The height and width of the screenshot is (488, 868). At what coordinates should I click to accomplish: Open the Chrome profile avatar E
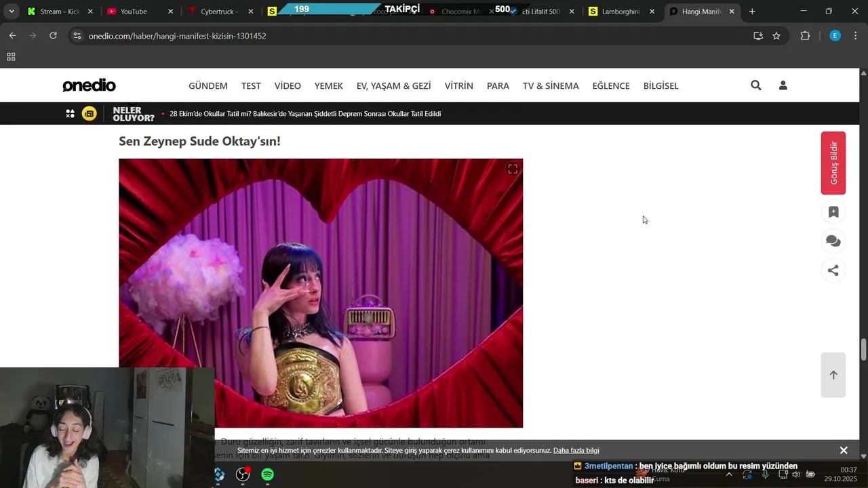tap(835, 36)
